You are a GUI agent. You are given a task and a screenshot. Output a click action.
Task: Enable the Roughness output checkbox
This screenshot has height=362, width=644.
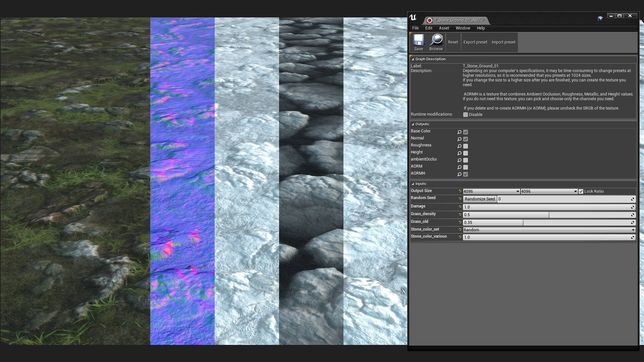click(466, 146)
